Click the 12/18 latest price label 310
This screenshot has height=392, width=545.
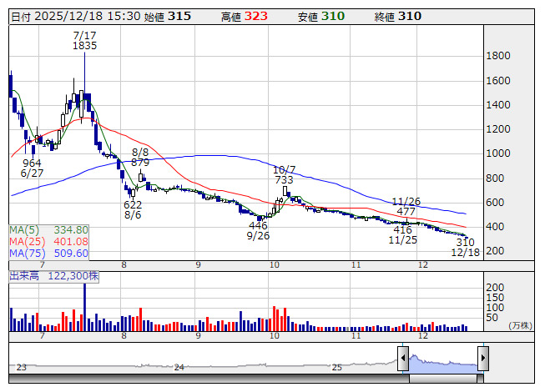point(465,241)
